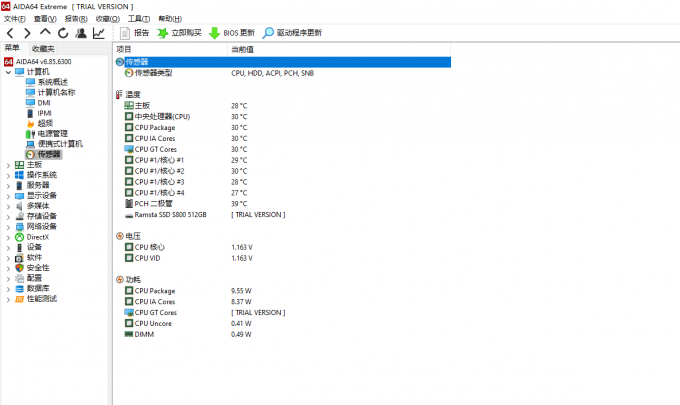
Task: Select 电源管理 in the sidebar tree
Action: 52,133
